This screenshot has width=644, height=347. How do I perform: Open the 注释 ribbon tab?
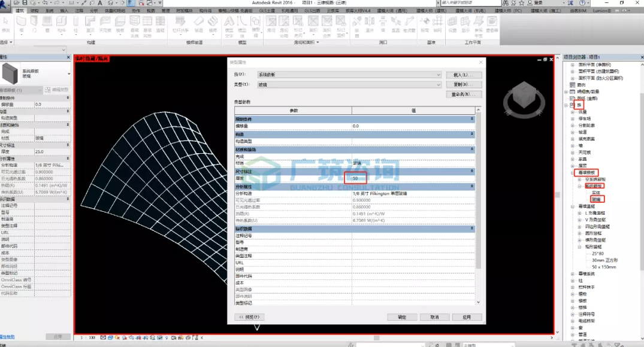pos(79,11)
